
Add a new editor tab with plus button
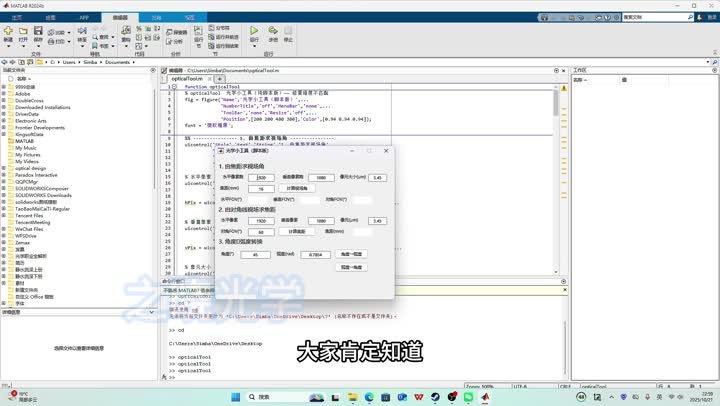[219, 79]
